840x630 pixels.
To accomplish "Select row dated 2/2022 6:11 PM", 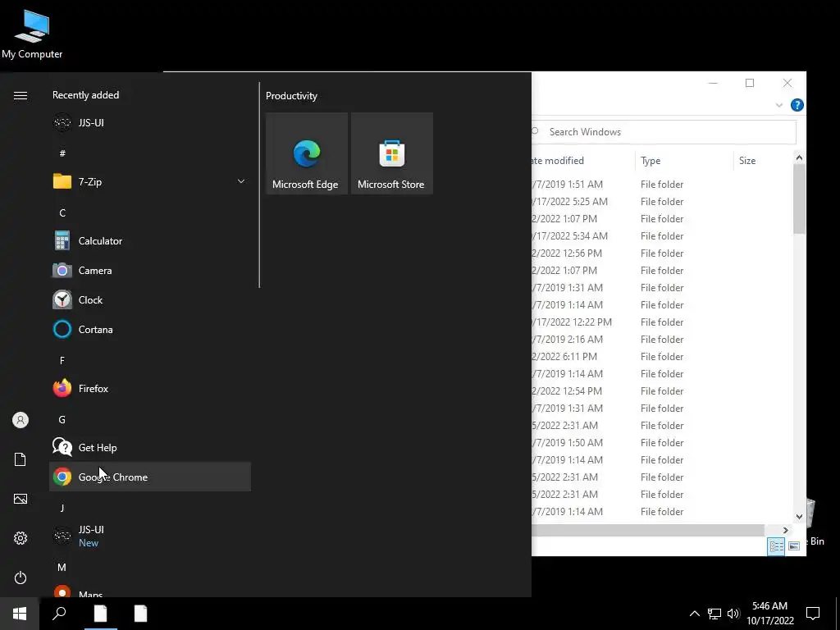I will point(662,356).
